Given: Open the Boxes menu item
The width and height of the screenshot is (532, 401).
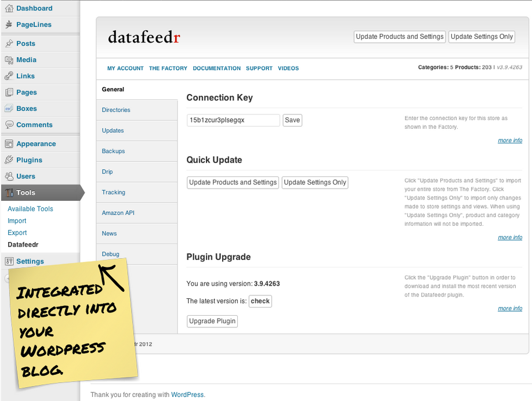Looking at the screenshot, I should [27, 109].
